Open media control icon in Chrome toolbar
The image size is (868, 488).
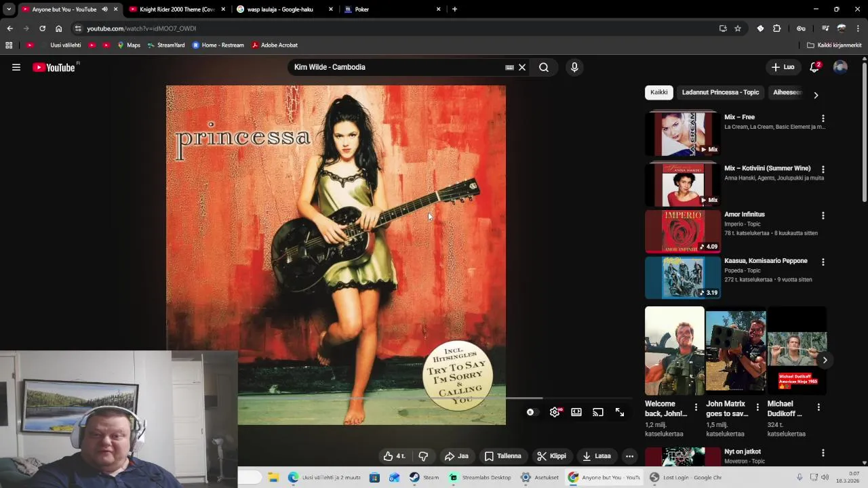coord(825,28)
